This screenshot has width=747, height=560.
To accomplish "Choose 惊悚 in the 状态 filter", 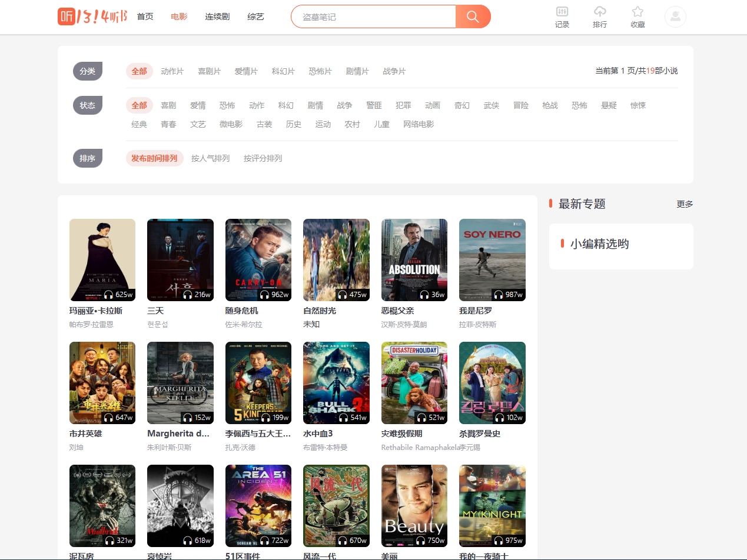I will 638,105.
